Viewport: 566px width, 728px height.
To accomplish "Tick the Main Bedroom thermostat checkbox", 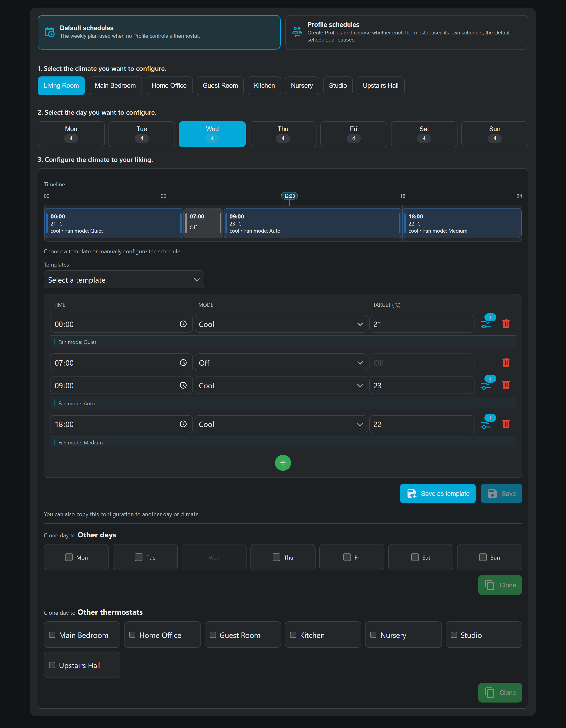I will 52,635.
